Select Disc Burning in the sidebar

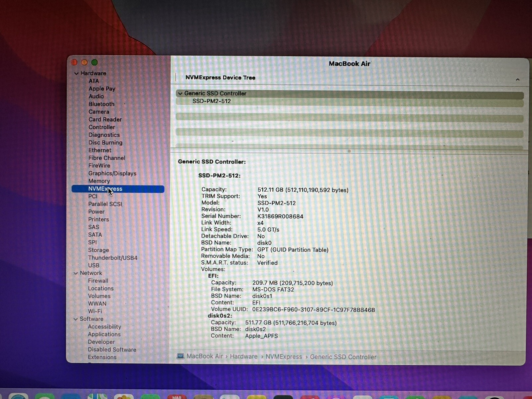(105, 143)
